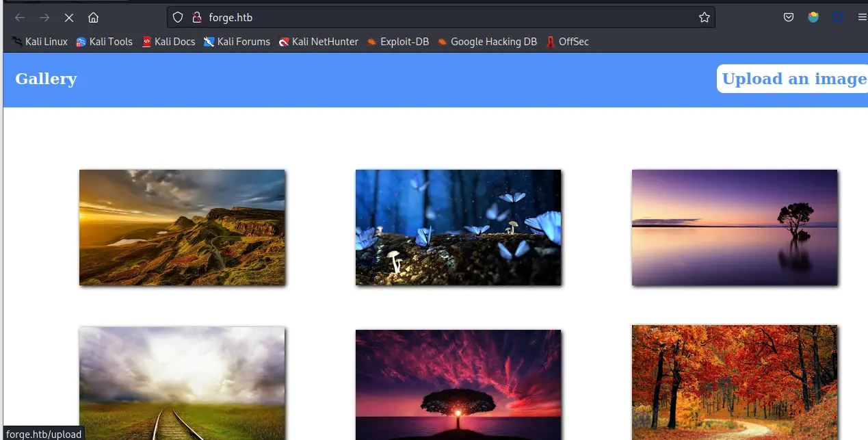Open the tracking protection shield icon

[x=178, y=18]
